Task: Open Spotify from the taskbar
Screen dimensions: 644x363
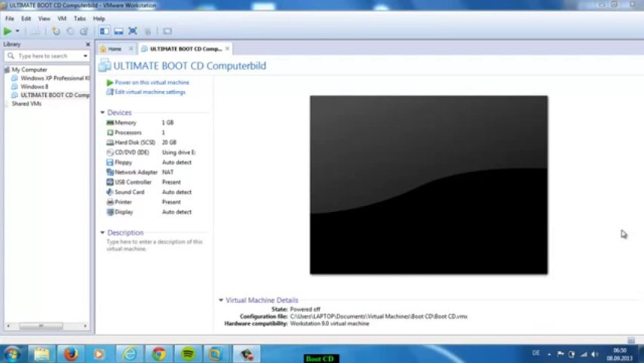Action: click(188, 354)
